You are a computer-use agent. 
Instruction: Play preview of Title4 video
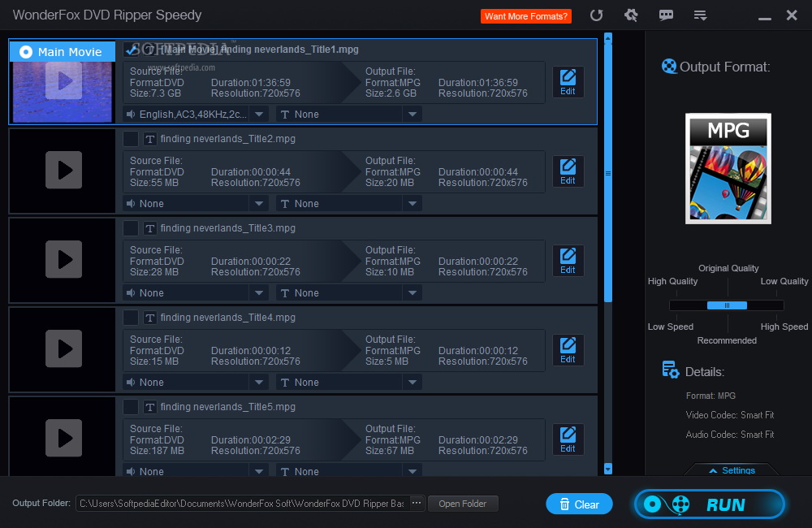pos(63,348)
